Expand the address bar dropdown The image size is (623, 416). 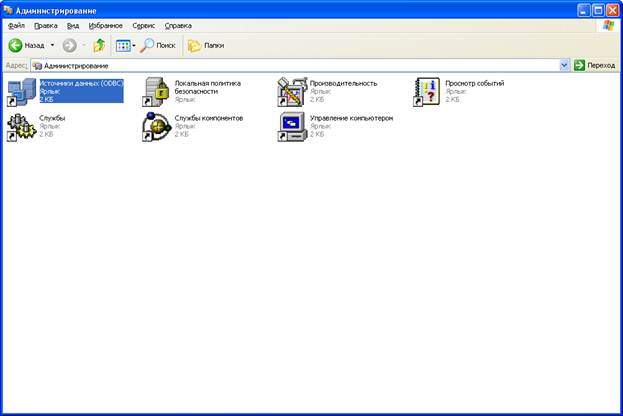tap(564, 65)
